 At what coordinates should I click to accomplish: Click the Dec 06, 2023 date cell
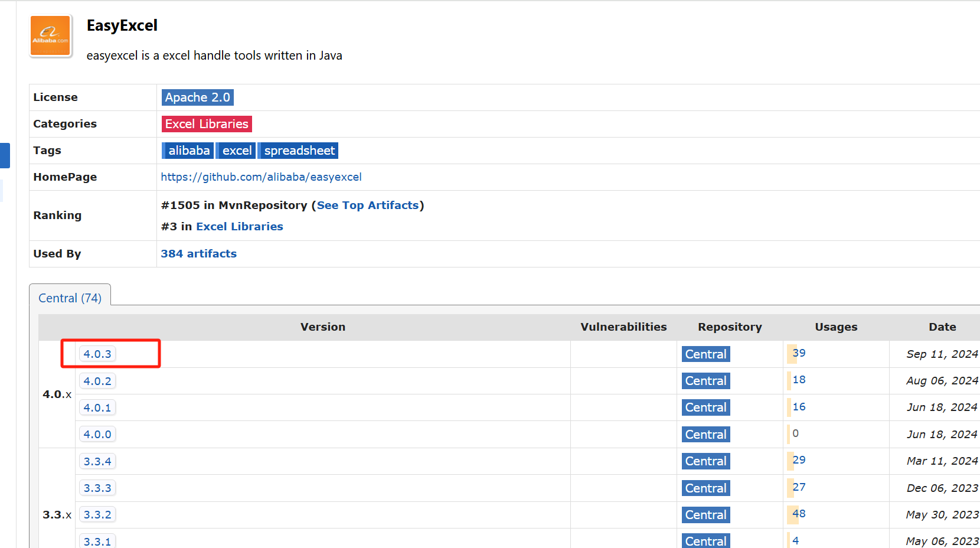pos(942,488)
